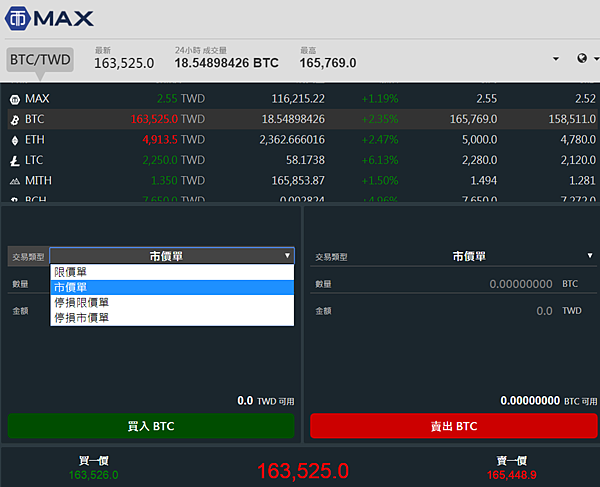
Task: Click the BTC bitcoin coin icon
Action: [15, 120]
